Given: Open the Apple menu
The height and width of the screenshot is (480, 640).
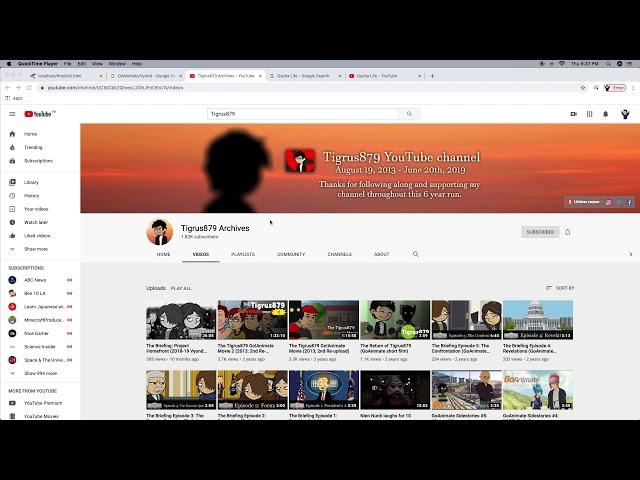Looking at the screenshot, I should pos(9,64).
